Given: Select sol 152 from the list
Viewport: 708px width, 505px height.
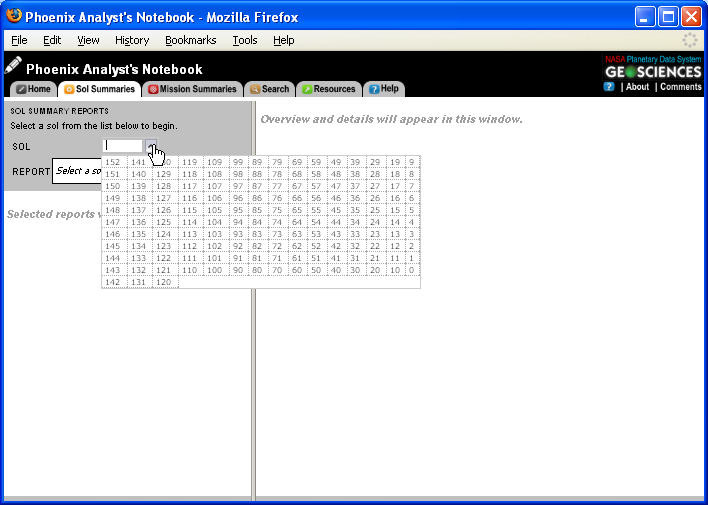Looking at the screenshot, I should 113,162.
